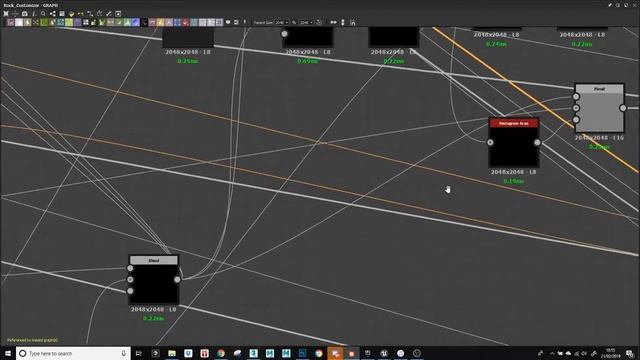This screenshot has width=640, height=360.
Task: Add a Pixel Processor node (black icon)
Action: [x=144, y=22]
